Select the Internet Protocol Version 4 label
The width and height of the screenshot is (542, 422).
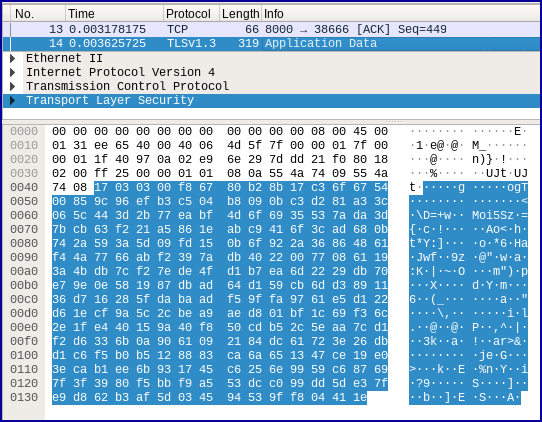point(121,72)
